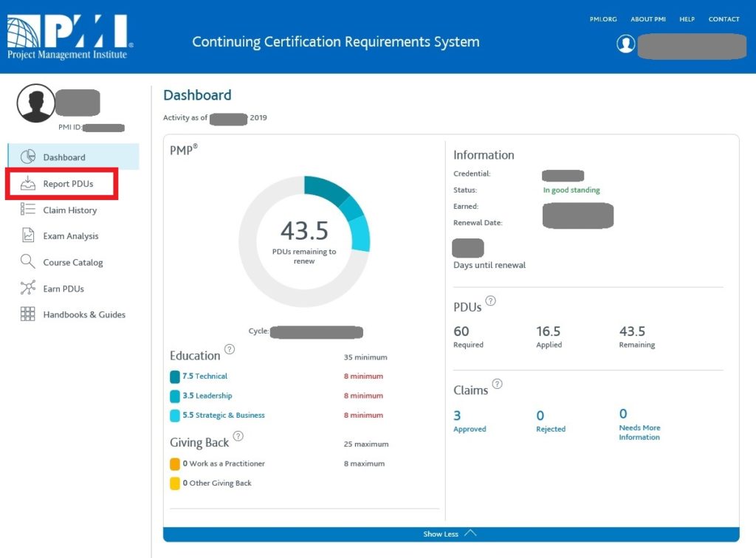Visit the PMI.ORG header link

[603, 19]
